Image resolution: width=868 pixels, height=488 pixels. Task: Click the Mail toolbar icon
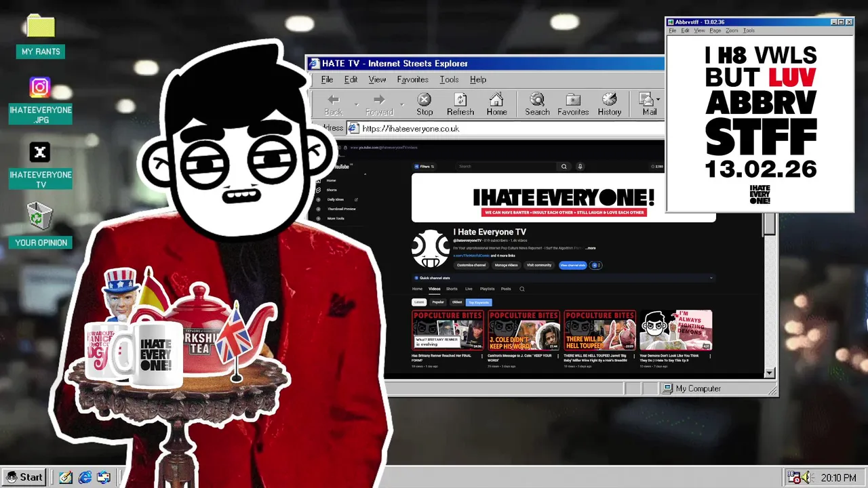[x=646, y=100]
